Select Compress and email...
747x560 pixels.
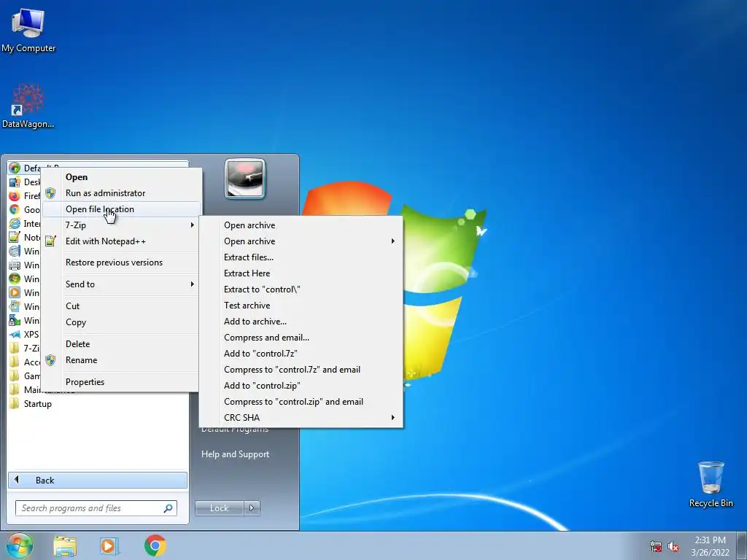point(301,338)
